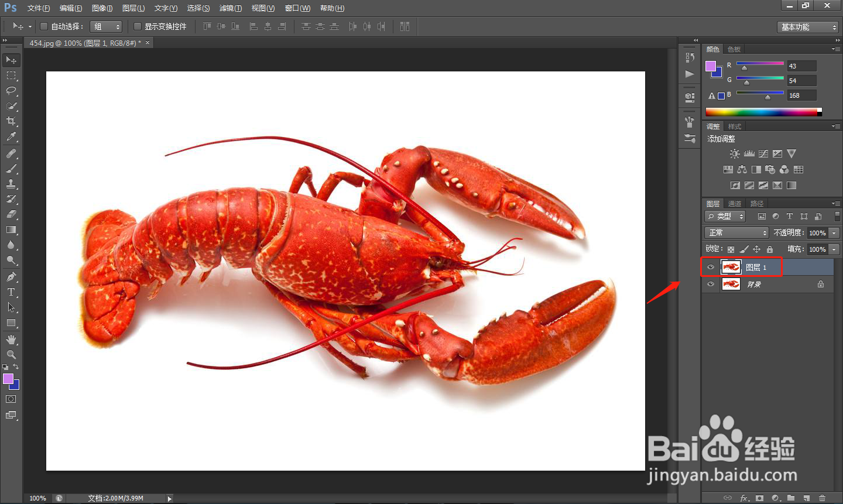Add a Curves adjustment

click(763, 153)
